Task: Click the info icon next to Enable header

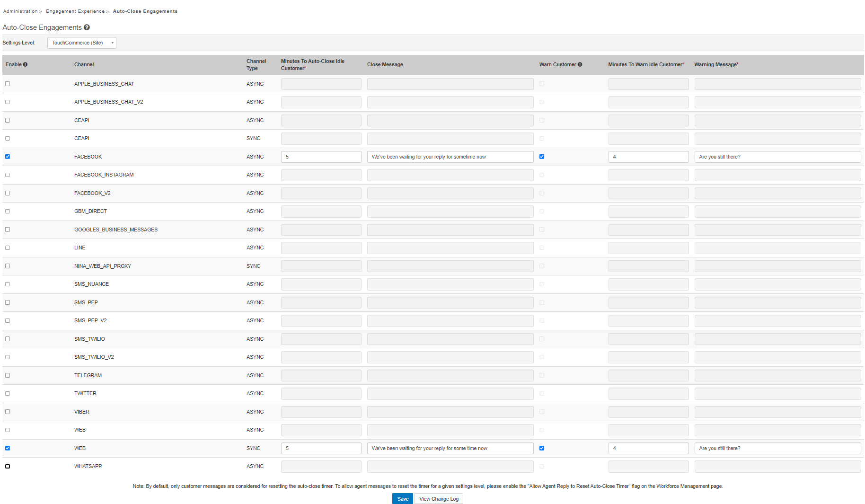Action: click(25, 64)
